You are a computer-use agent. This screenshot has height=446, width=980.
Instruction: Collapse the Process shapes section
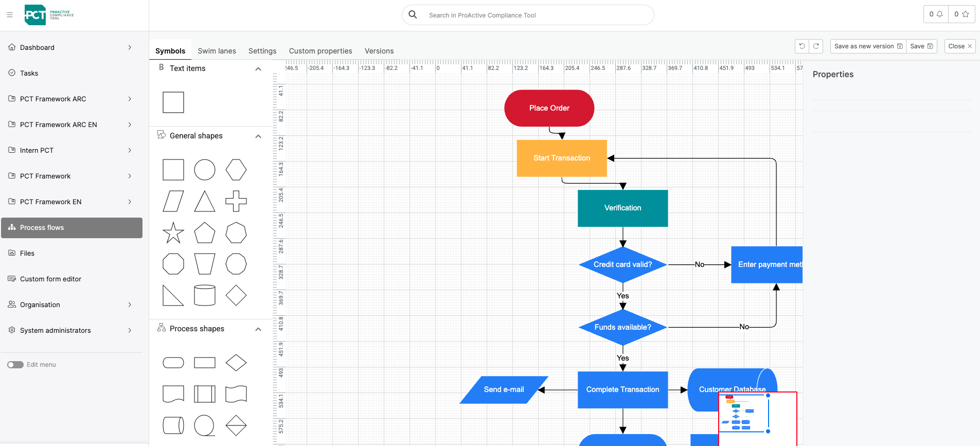click(x=258, y=329)
